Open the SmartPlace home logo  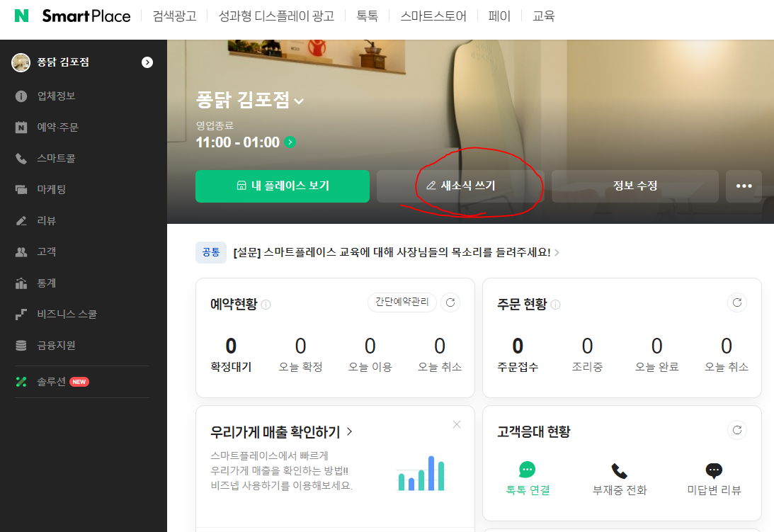coord(86,16)
